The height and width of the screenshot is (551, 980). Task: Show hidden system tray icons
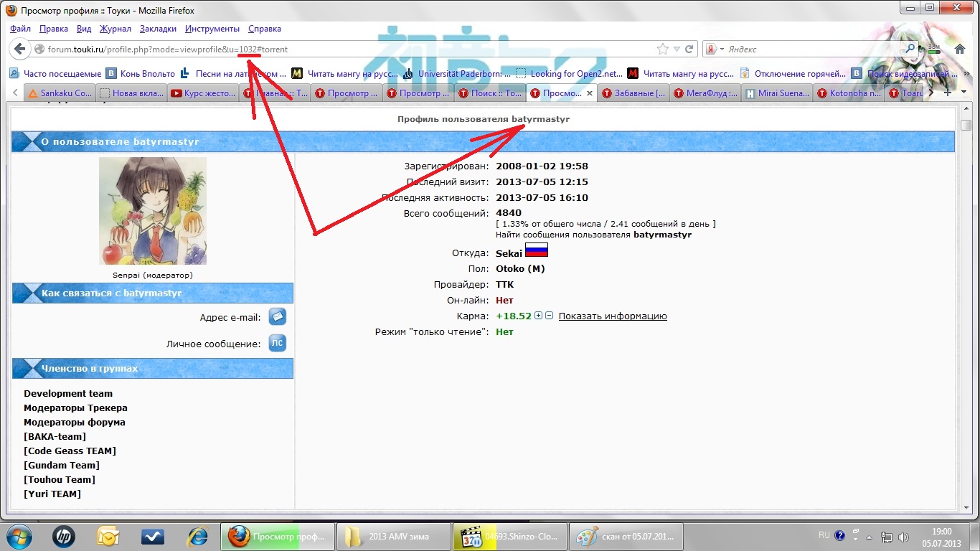pyautogui.click(x=855, y=536)
